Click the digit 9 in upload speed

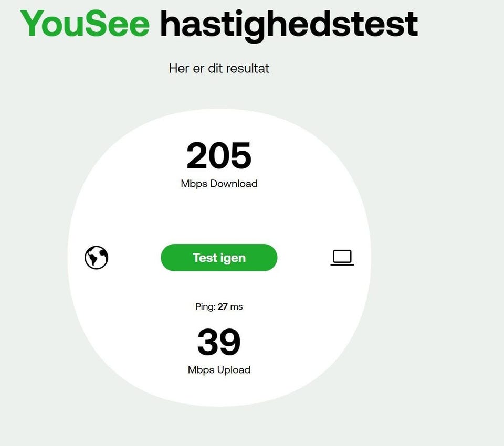pyautogui.click(x=230, y=342)
